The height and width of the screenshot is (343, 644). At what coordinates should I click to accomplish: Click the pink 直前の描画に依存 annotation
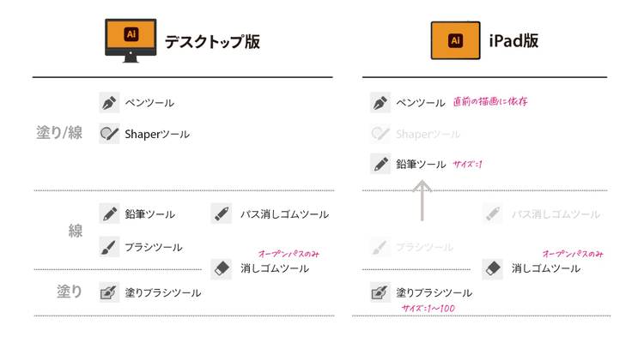490,101
